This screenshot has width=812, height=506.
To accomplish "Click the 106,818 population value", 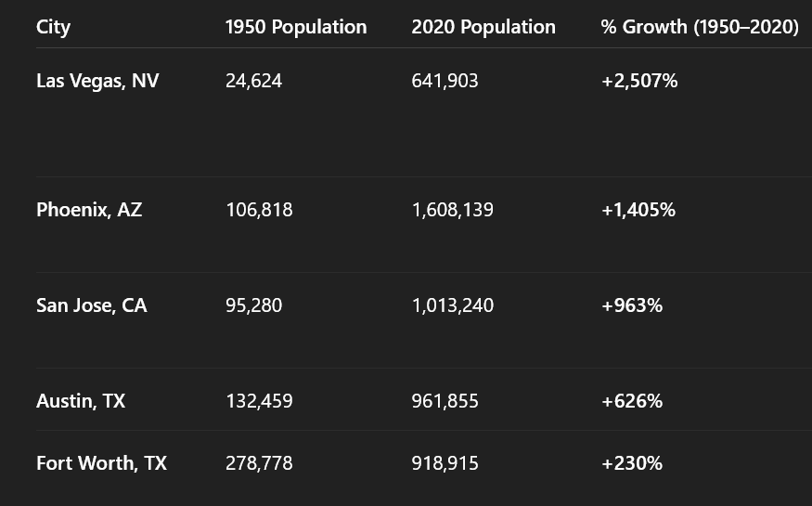I will [x=259, y=210].
